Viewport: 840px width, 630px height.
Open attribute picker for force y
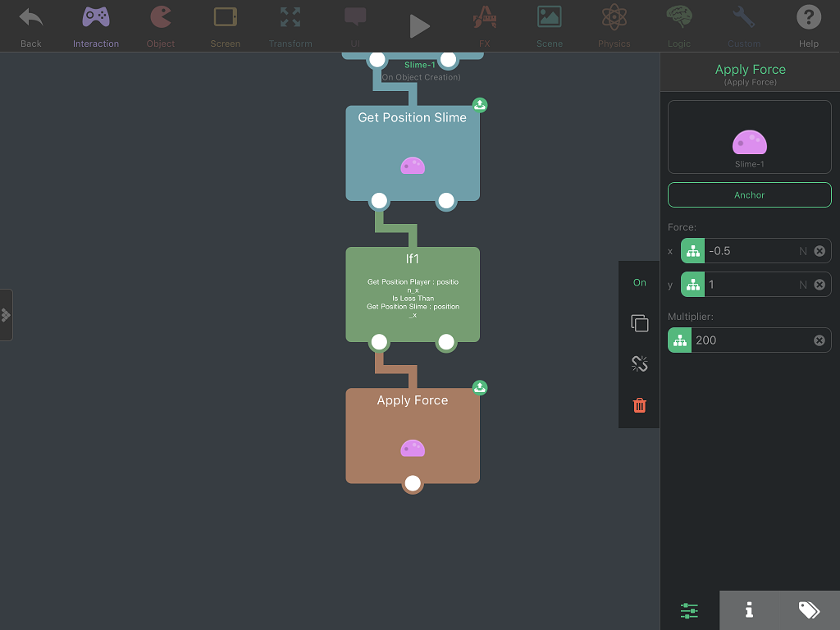tap(692, 285)
